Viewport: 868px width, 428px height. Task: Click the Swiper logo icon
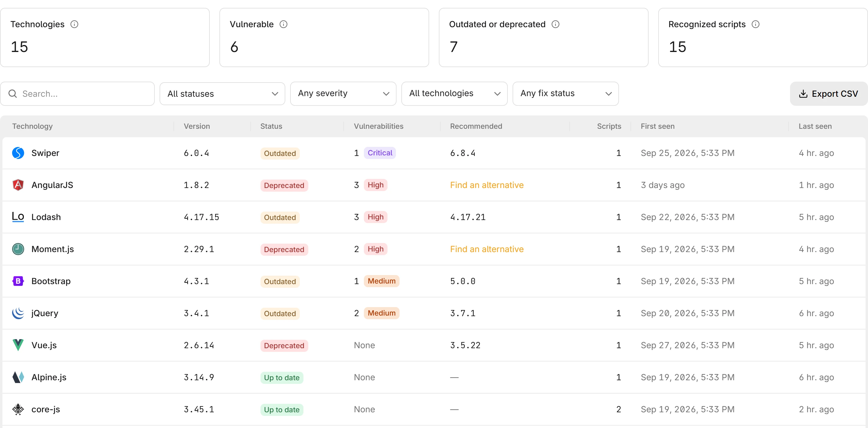[18, 153]
